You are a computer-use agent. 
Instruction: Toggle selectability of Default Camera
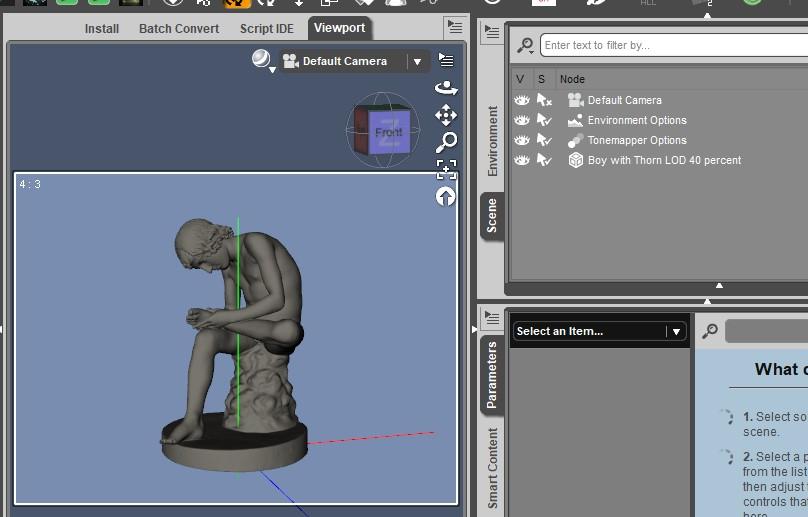click(x=544, y=100)
